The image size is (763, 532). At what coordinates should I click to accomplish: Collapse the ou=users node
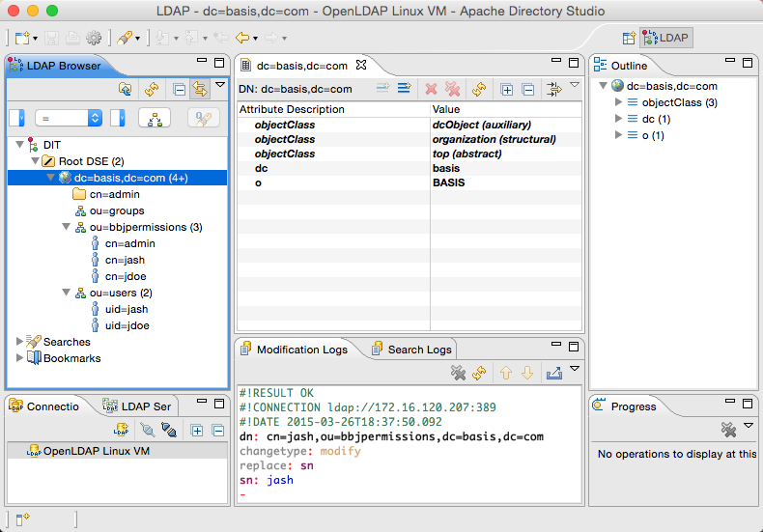(x=67, y=293)
